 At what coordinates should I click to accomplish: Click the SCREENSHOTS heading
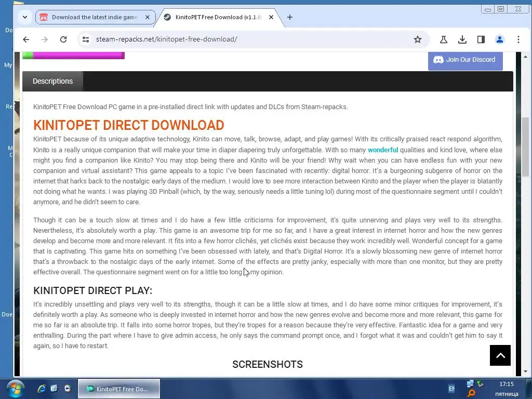tap(268, 364)
